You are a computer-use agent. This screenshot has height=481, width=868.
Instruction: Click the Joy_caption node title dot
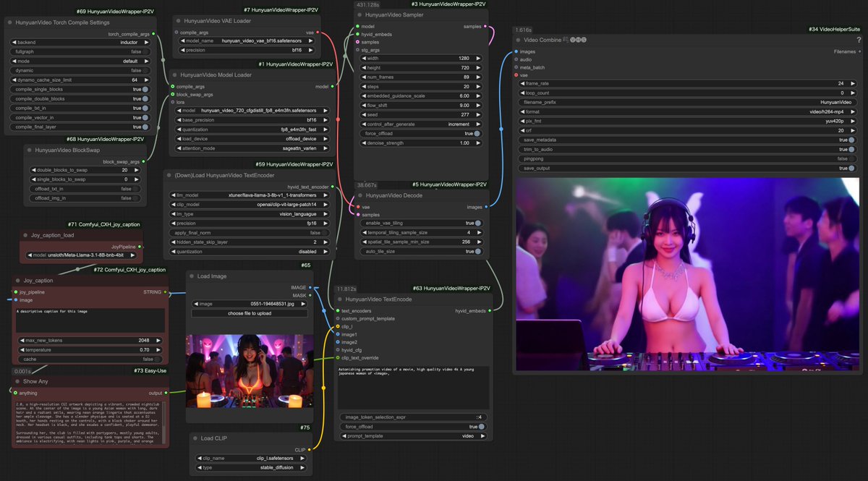tap(17, 280)
